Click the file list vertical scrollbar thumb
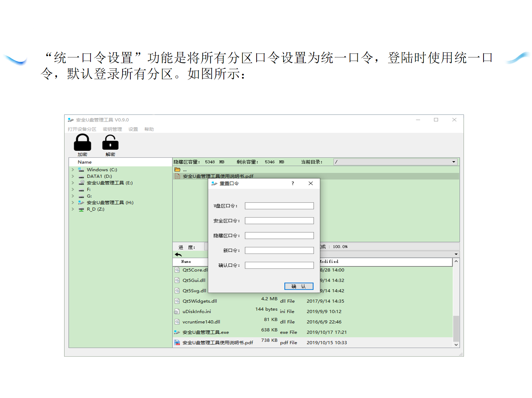The width and height of the screenshot is (532, 398). coord(456,328)
